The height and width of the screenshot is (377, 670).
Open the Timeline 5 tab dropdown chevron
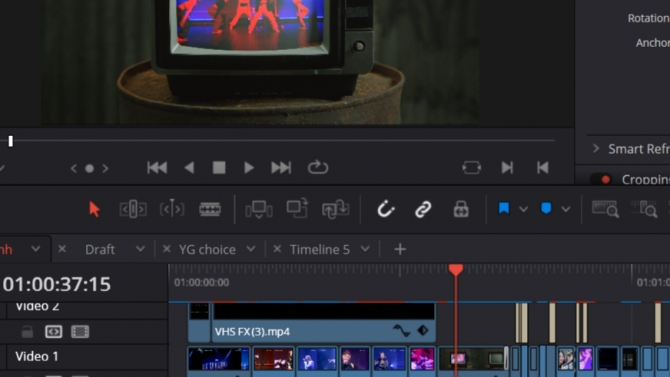click(x=365, y=249)
